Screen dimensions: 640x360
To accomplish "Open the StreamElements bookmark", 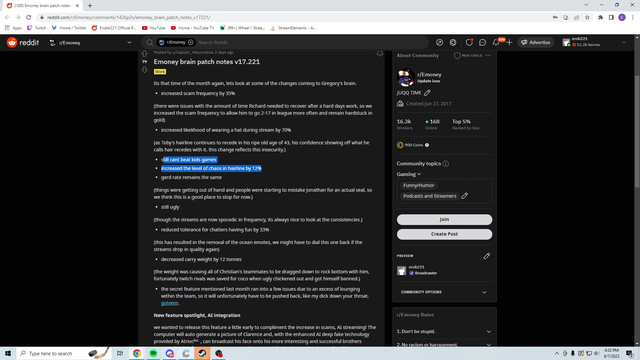I will pos(293,28).
